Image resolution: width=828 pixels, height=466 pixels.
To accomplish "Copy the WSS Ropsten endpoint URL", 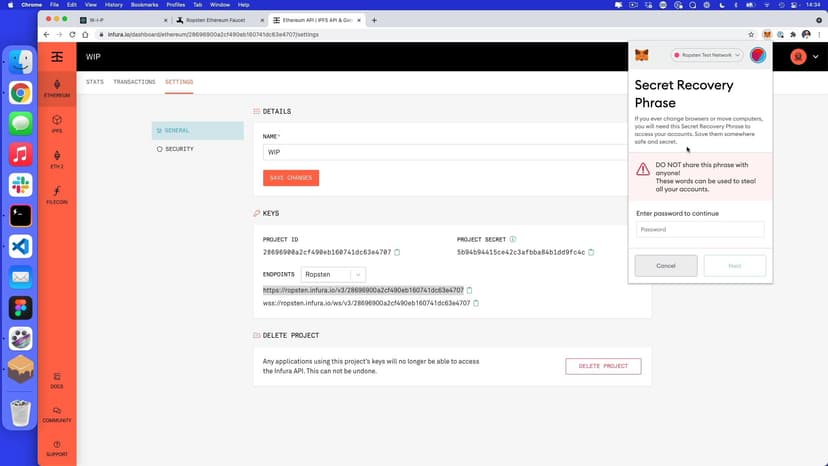I will click(x=474, y=302).
